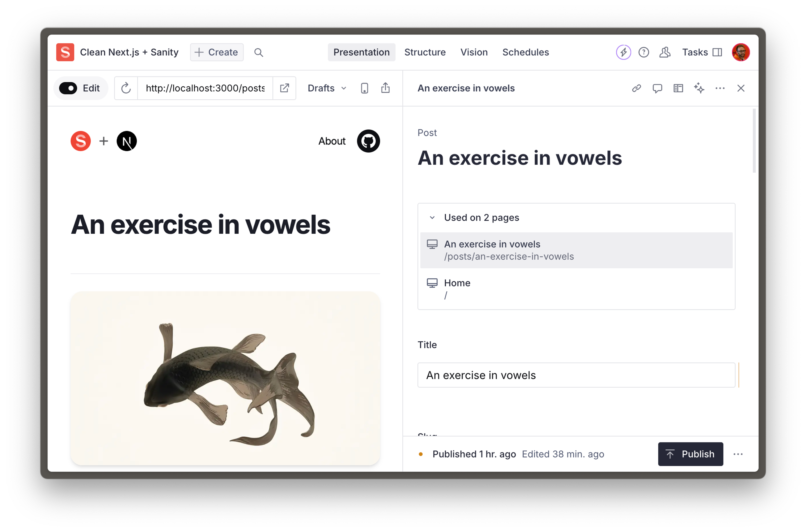This screenshot has width=806, height=532.
Task: Toggle the Edit overlay switch
Action: [x=68, y=88]
